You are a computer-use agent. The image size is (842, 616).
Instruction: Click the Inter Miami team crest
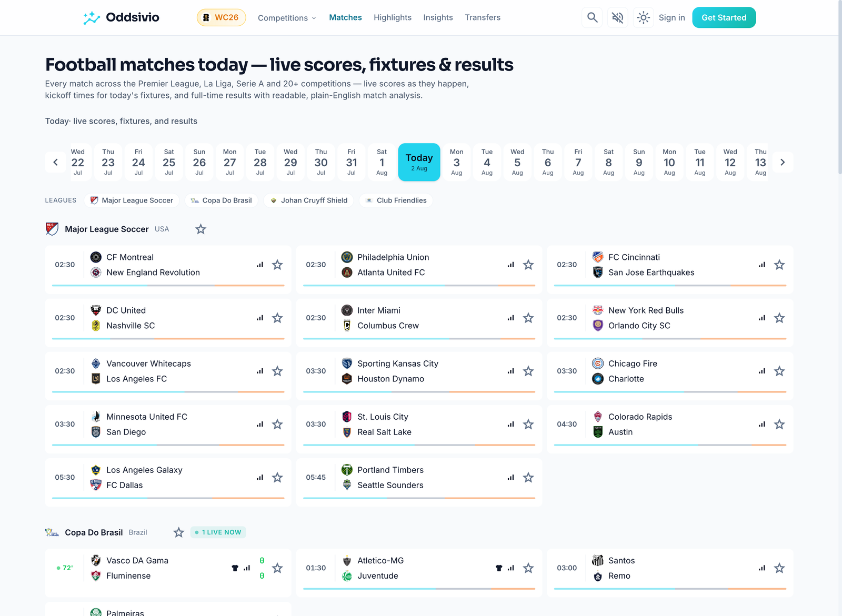(x=347, y=310)
